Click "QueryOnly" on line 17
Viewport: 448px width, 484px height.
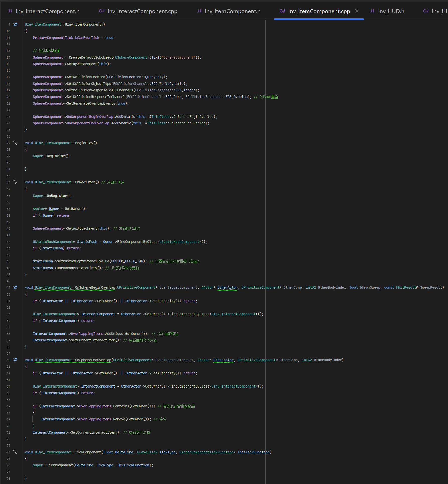(154, 77)
